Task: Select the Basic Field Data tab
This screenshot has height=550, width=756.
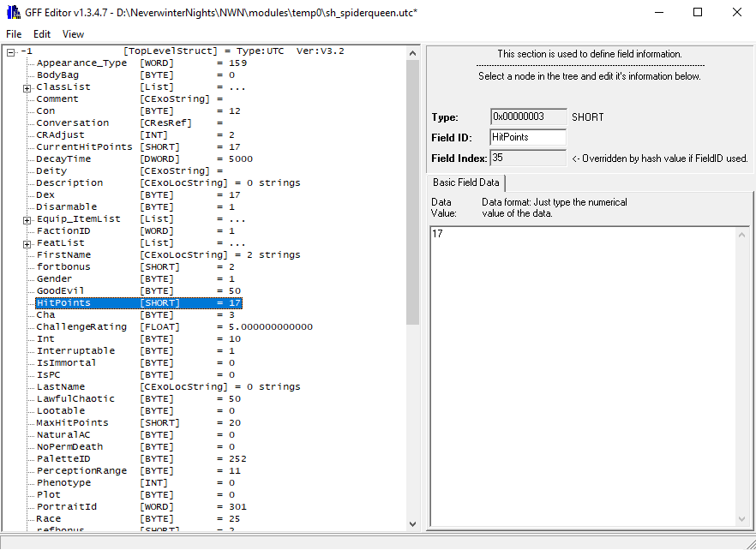Action: click(x=466, y=182)
